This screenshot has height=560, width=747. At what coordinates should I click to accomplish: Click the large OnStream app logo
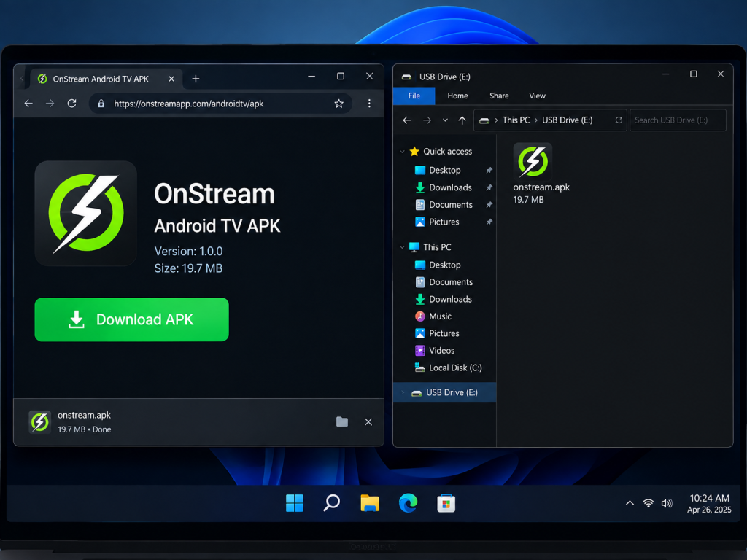[x=86, y=213]
